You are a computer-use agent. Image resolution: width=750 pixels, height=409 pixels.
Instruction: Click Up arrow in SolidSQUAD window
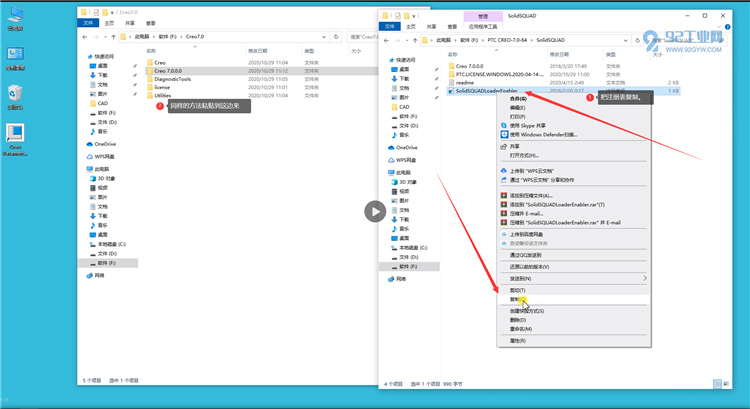click(x=415, y=40)
